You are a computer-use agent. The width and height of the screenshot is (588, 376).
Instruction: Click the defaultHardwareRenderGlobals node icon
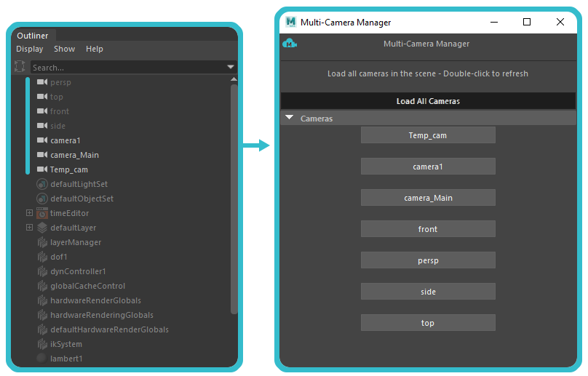(42, 330)
